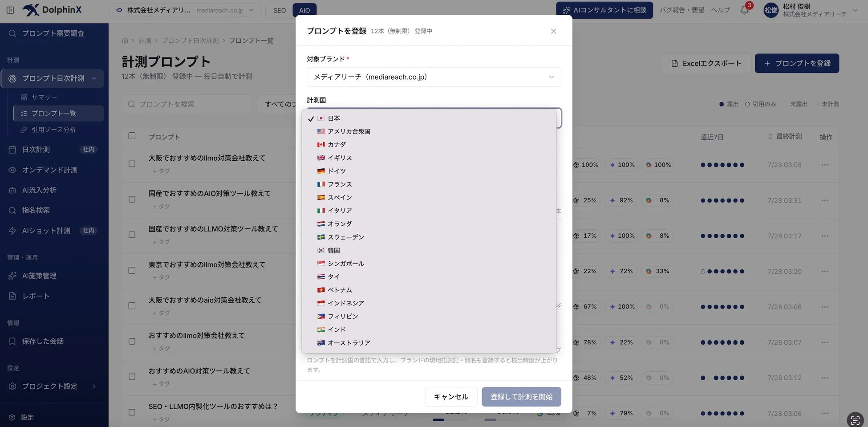The width and height of the screenshot is (868, 427).
Task: Select シンガポール option
Action: [429, 264]
